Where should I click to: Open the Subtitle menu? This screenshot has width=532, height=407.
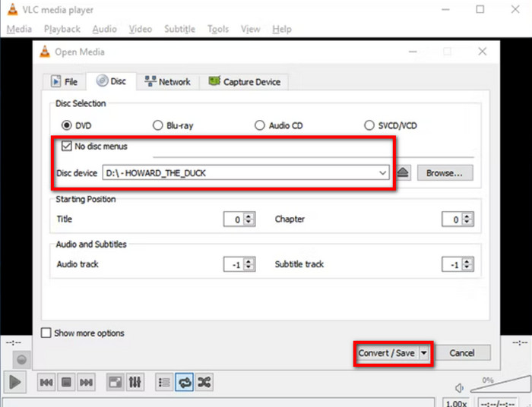(x=180, y=29)
